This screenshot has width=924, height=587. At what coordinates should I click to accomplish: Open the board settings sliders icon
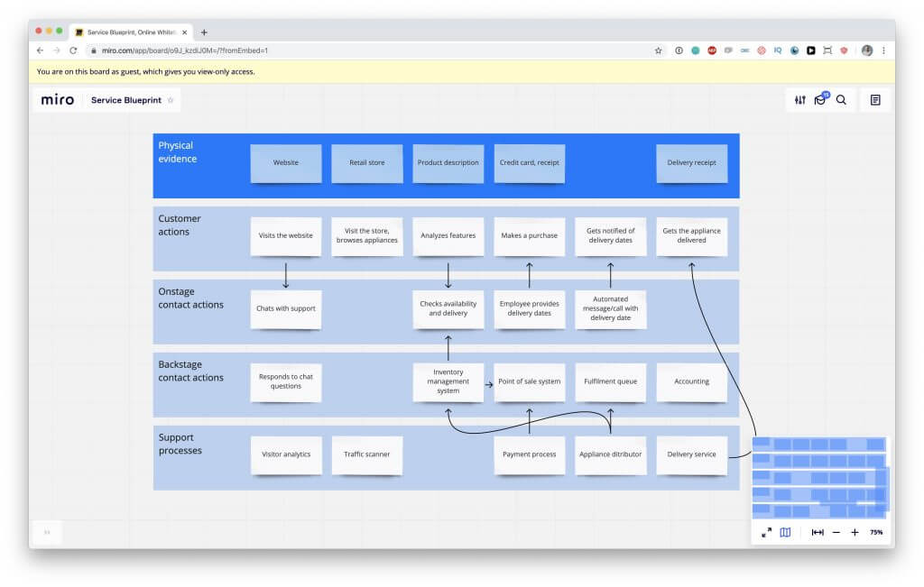[x=799, y=100]
